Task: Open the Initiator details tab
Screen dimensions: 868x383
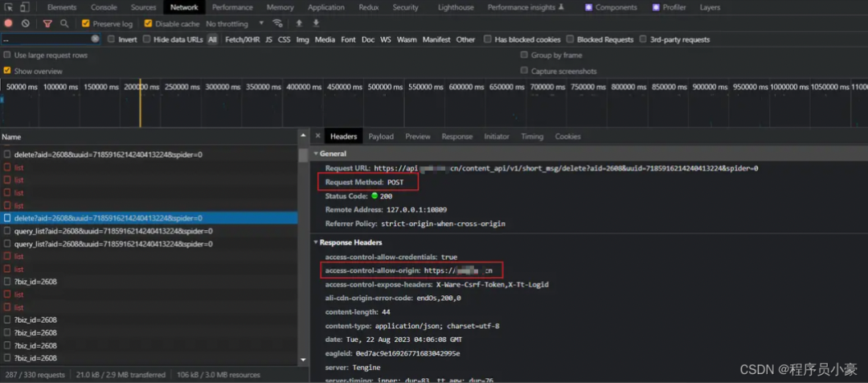Action: [x=497, y=136]
